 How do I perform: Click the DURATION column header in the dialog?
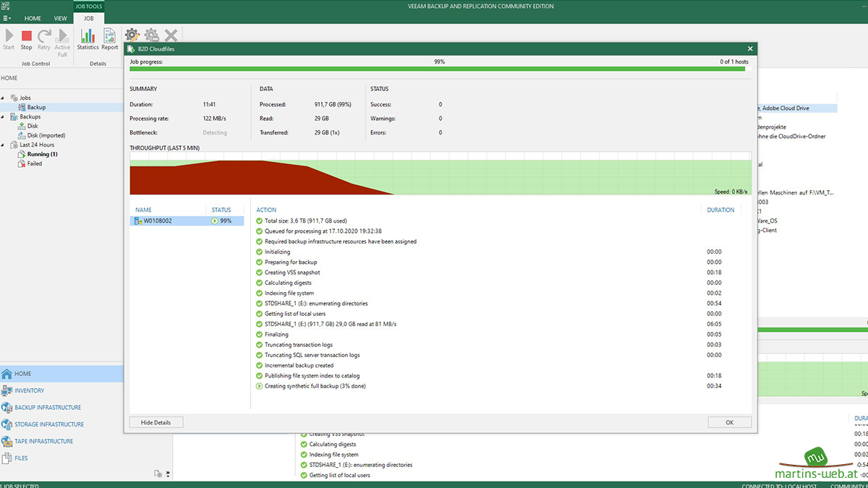pos(720,210)
